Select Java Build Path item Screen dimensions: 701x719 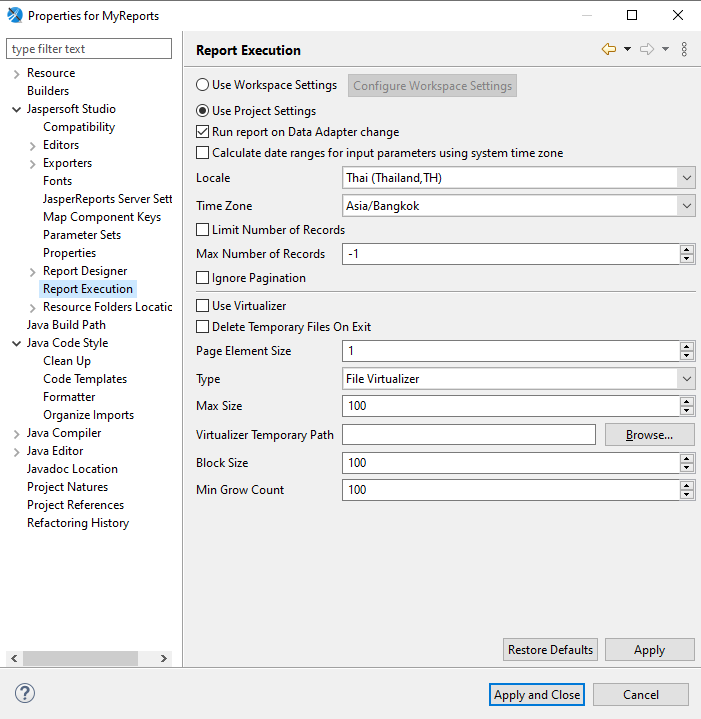point(66,325)
